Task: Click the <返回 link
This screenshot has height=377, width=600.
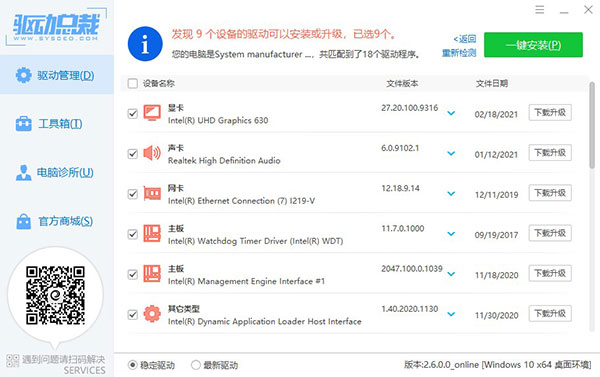Action: [465, 39]
